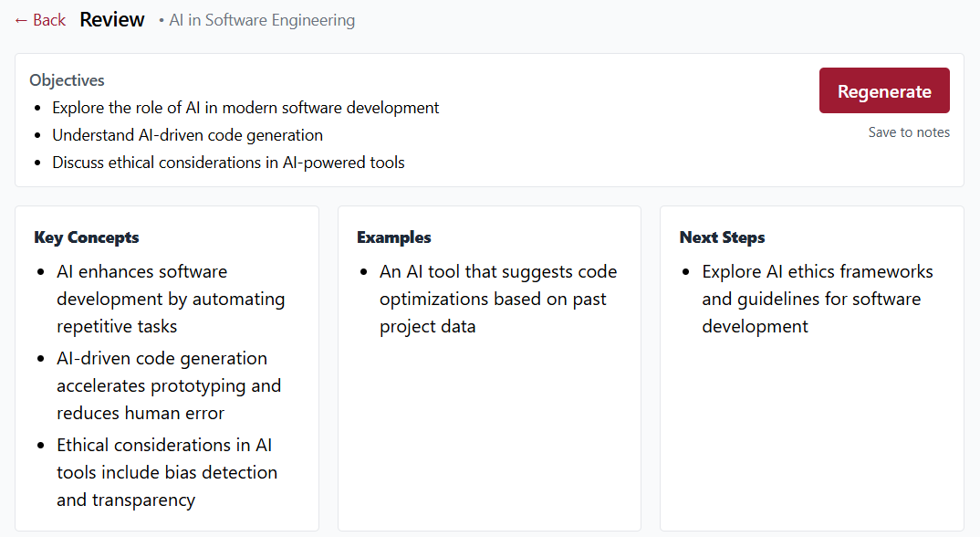Click the back arrow icon
Image resolution: width=980 pixels, height=537 pixels.
(x=20, y=19)
